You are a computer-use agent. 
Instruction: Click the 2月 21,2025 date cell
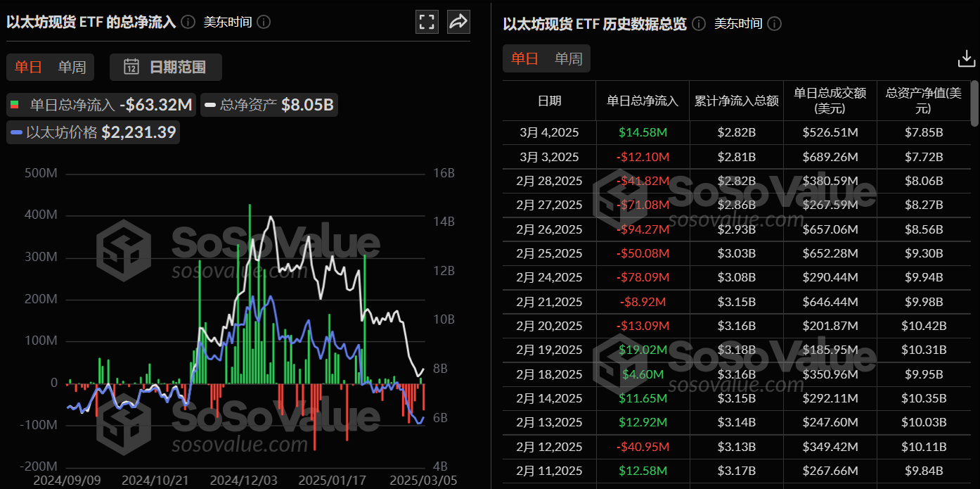coord(549,302)
